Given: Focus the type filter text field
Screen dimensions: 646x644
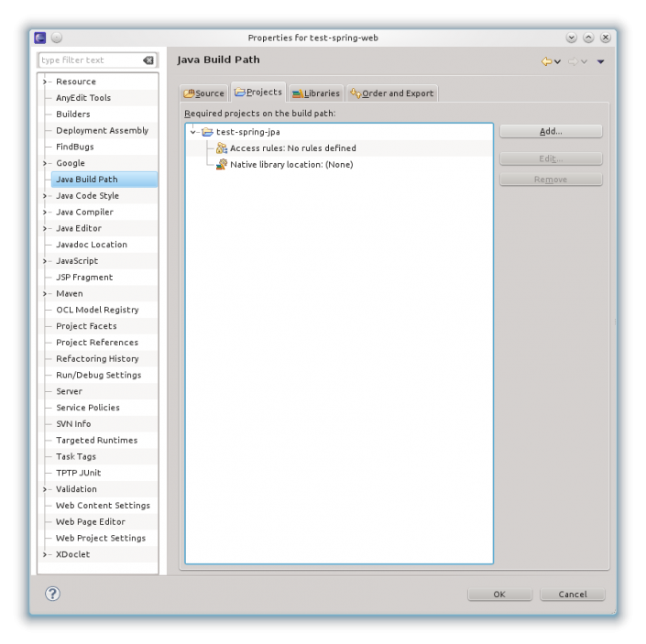Looking at the screenshot, I should (x=89, y=60).
